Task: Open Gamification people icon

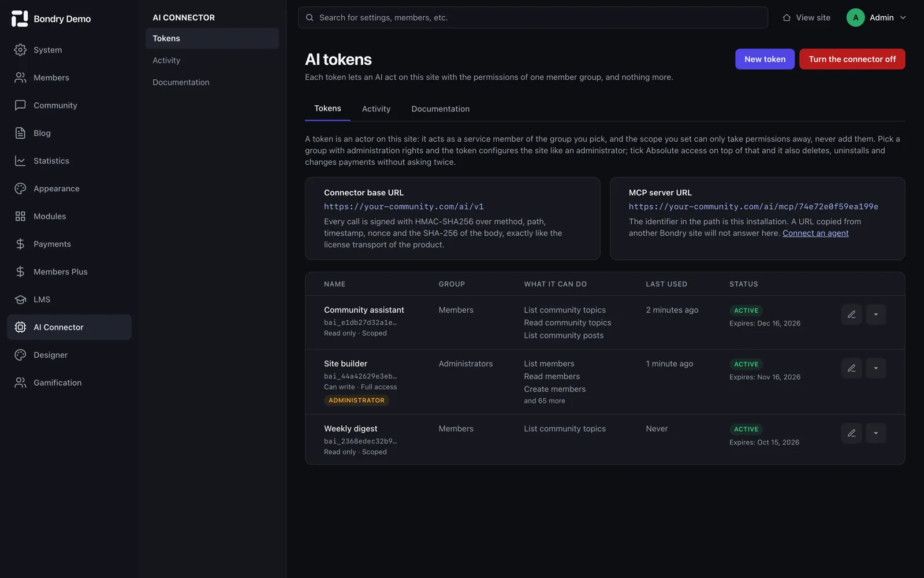Action: [x=20, y=383]
